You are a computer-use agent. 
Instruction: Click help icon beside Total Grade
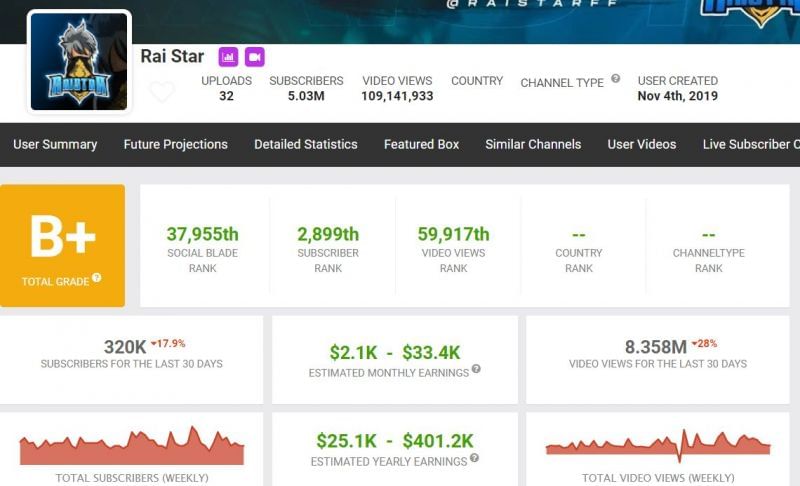point(97,279)
